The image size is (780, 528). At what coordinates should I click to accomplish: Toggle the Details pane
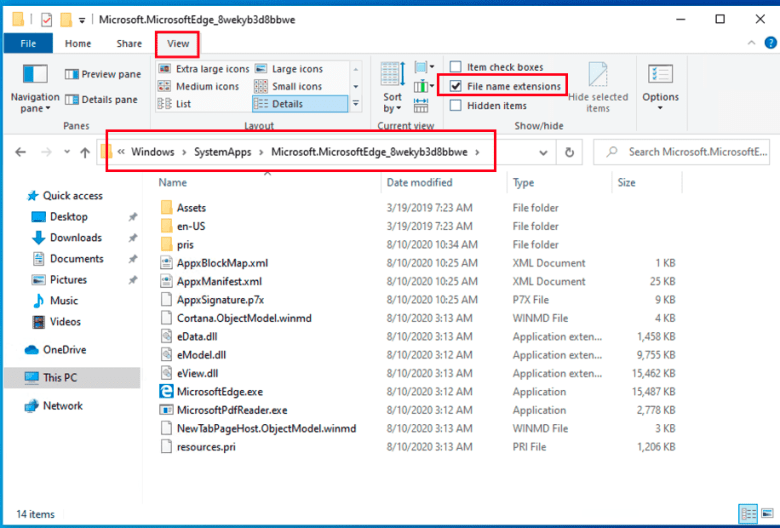coord(101,100)
